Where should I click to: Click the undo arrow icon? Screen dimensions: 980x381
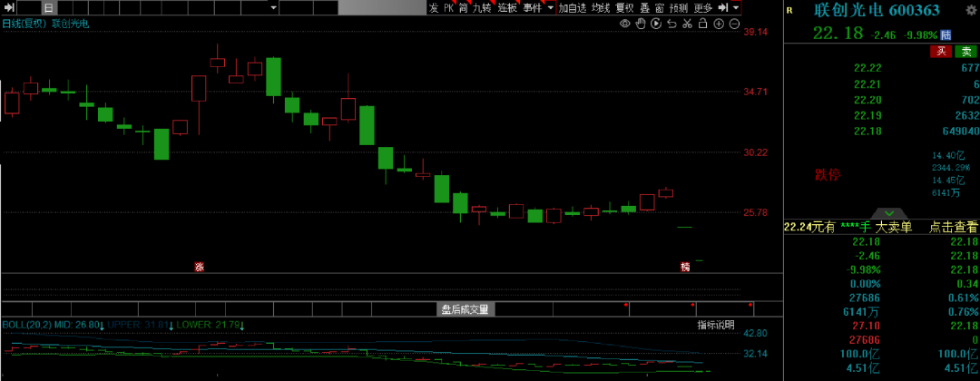coord(671,24)
